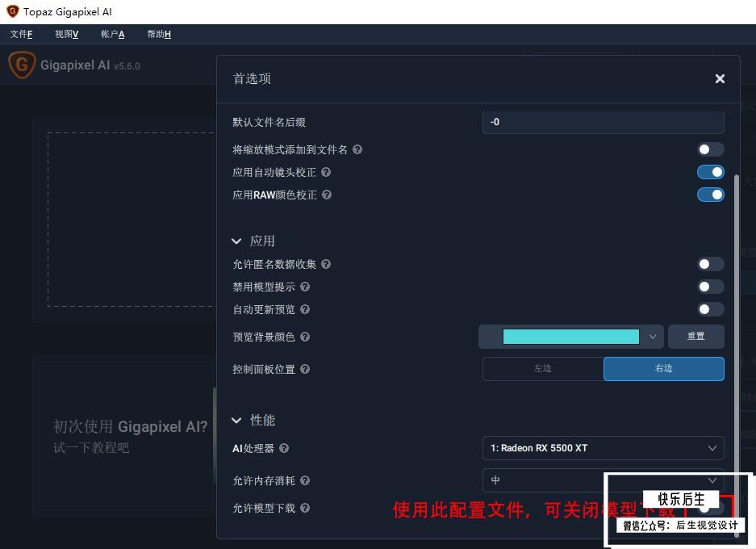Click help icon next to 禁用模型提示
Image resolution: width=756 pixels, height=549 pixels.
[x=305, y=287]
